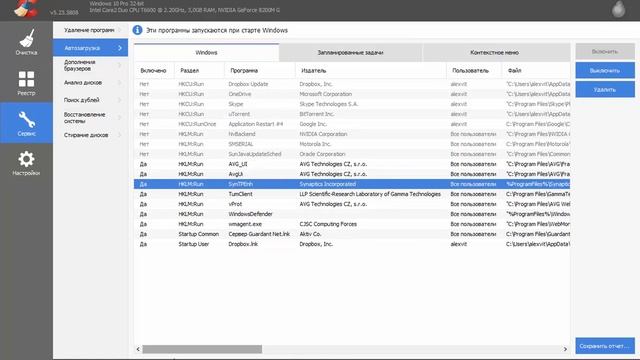
Task: Select the TumClient row
Action: 352,194
